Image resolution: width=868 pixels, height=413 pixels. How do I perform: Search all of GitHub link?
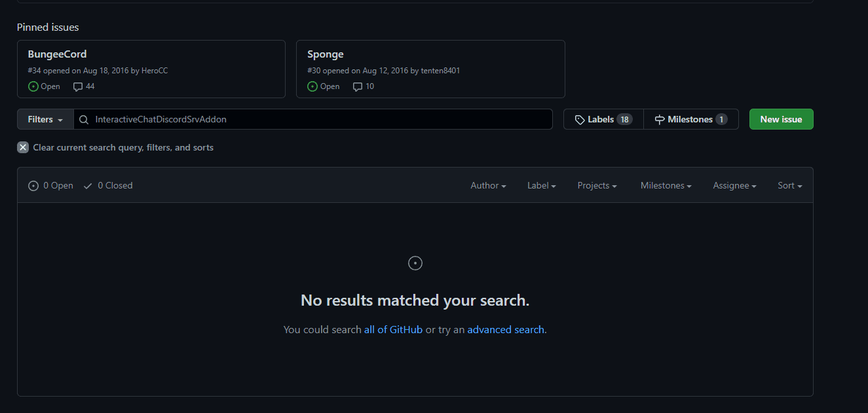393,330
